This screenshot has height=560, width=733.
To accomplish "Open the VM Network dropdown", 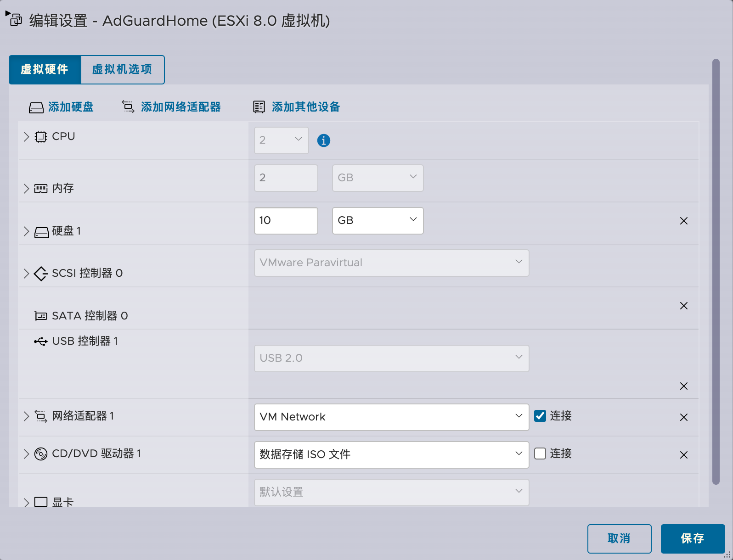I will coord(392,417).
